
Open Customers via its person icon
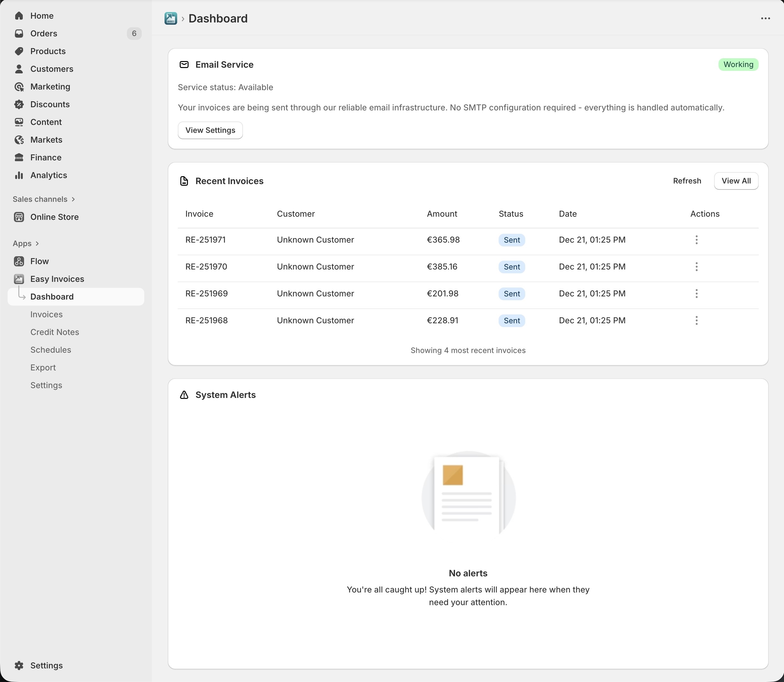(19, 69)
